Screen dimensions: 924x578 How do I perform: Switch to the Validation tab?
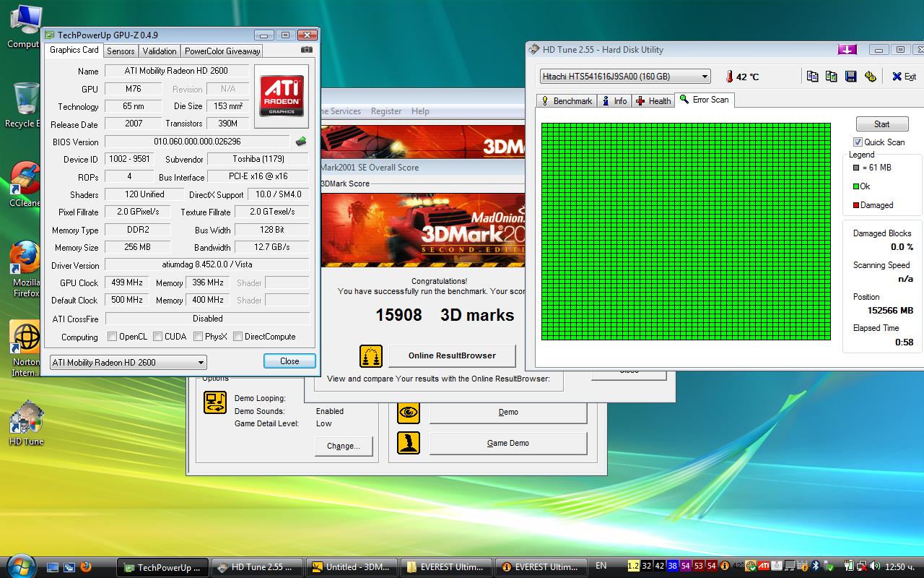[160, 51]
